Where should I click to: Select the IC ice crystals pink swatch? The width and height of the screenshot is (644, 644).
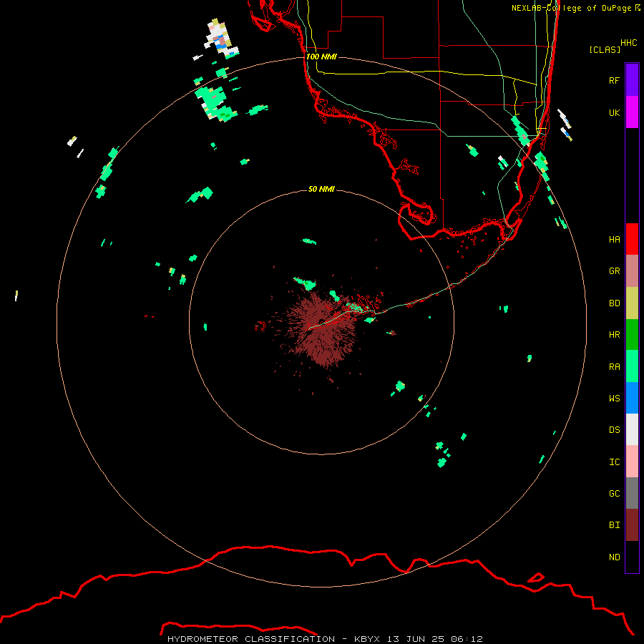(632, 462)
